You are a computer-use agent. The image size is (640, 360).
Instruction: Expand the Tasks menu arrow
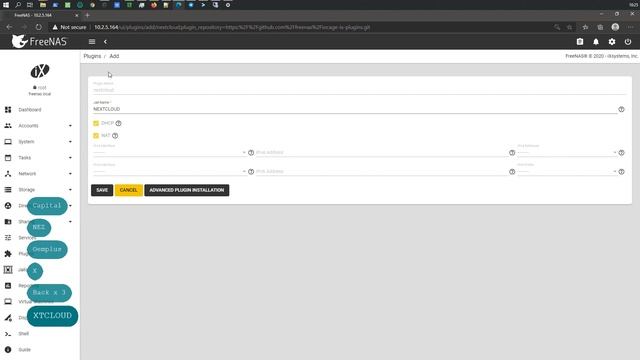point(70,158)
